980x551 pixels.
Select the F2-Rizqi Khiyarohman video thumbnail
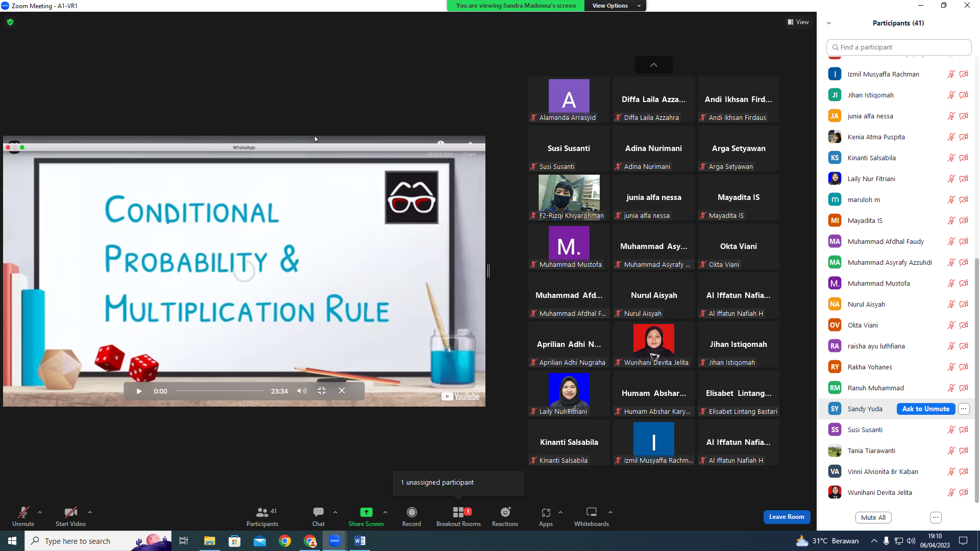point(569,198)
